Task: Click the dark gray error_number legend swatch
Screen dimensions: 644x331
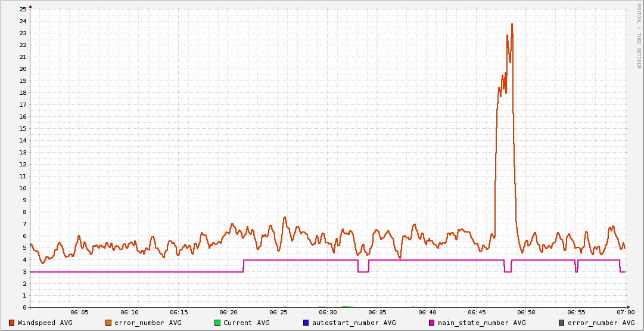Action: pos(561,323)
